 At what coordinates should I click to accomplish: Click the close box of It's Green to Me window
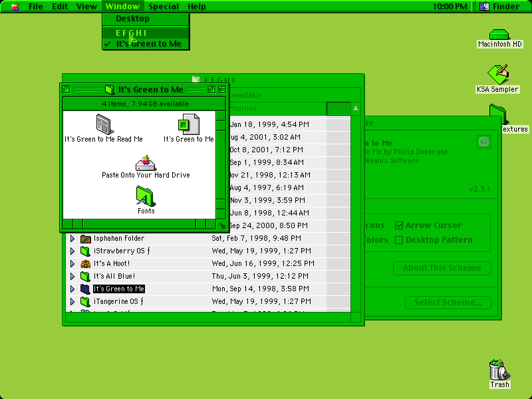click(66, 89)
